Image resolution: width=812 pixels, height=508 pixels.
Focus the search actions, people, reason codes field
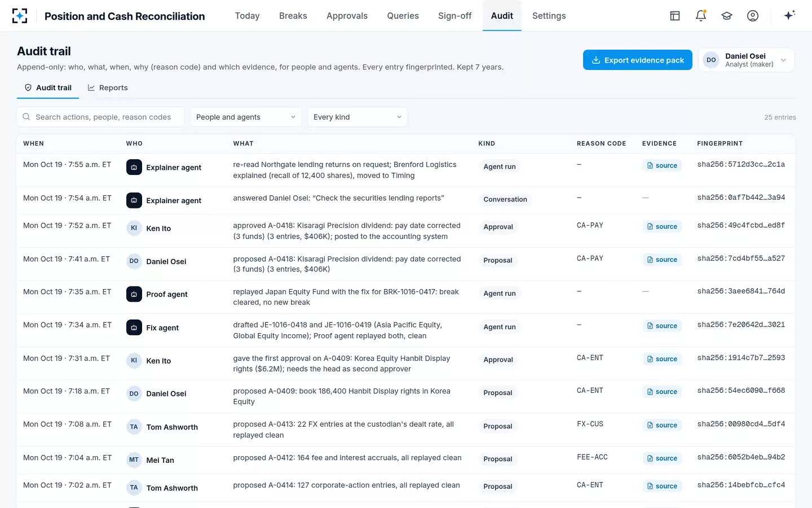pos(100,117)
